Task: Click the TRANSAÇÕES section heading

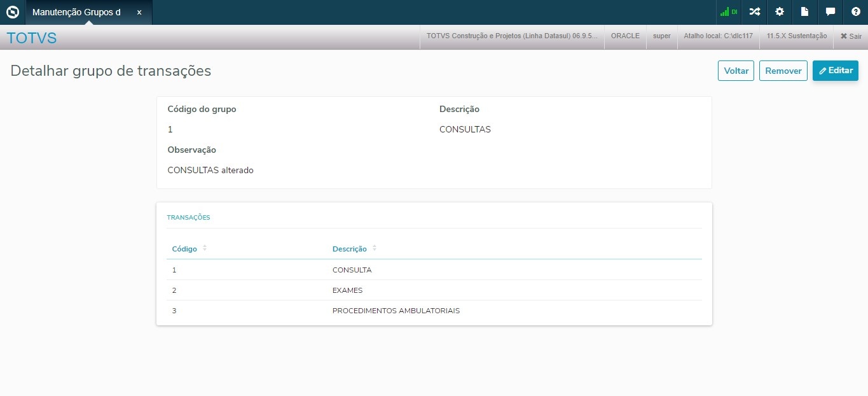Action: (188, 218)
